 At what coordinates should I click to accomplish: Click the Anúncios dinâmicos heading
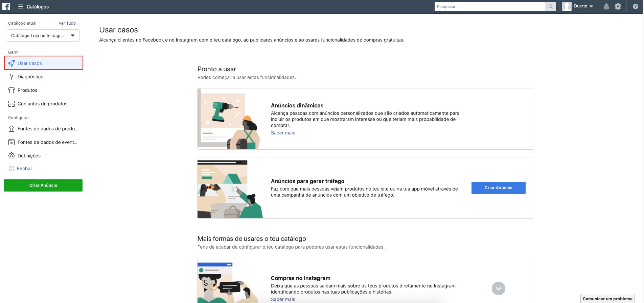(297, 105)
